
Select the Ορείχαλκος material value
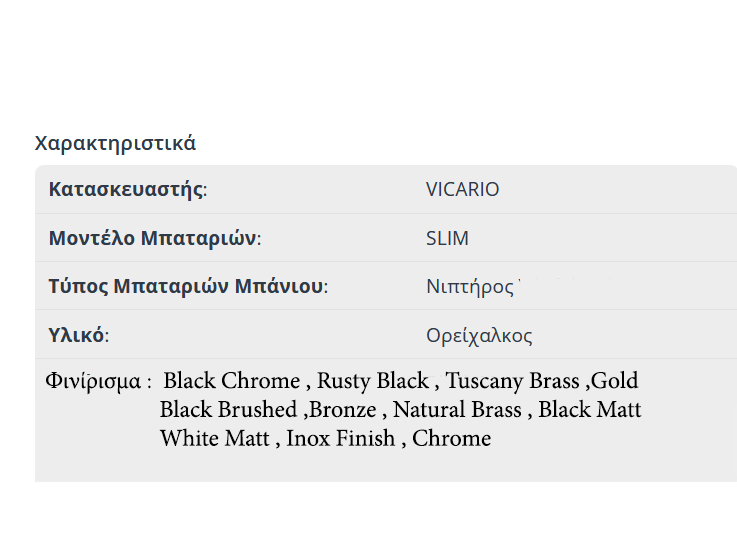coord(479,335)
